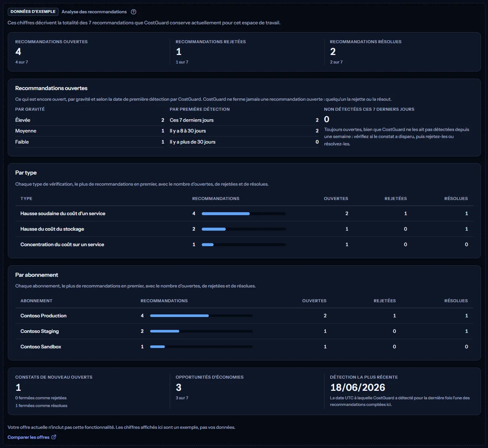Click the Par type section title
The image size is (488, 448).
click(x=26, y=173)
